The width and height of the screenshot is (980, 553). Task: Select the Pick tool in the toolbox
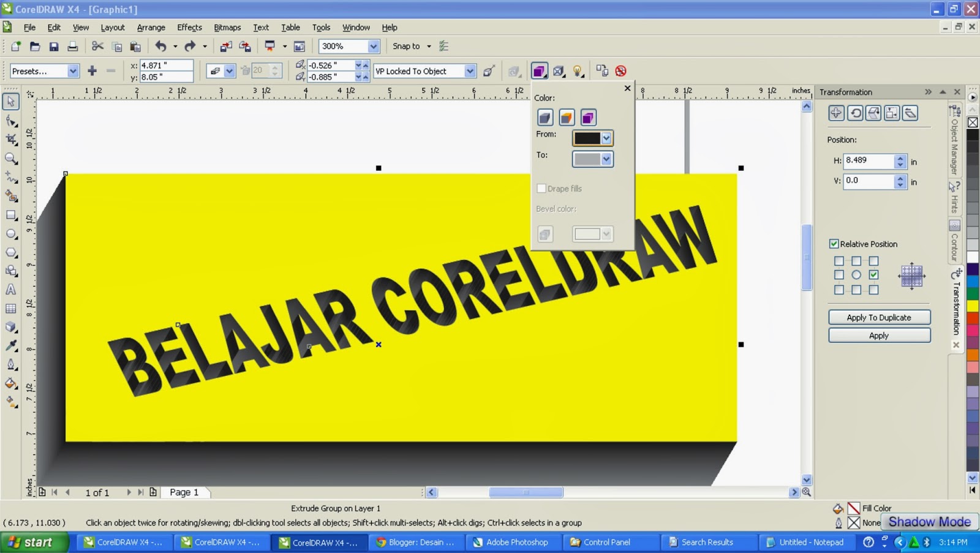(x=11, y=102)
